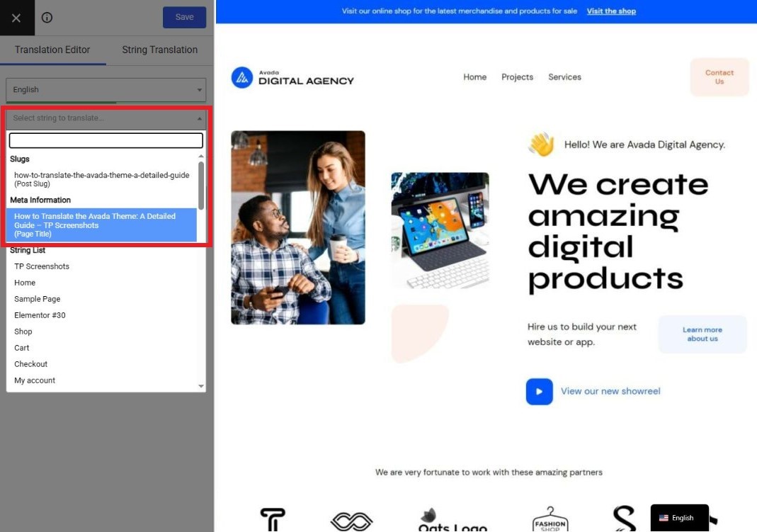The image size is (757, 532).
Task: Switch to the Translation Editor tab
Action: (x=52, y=50)
